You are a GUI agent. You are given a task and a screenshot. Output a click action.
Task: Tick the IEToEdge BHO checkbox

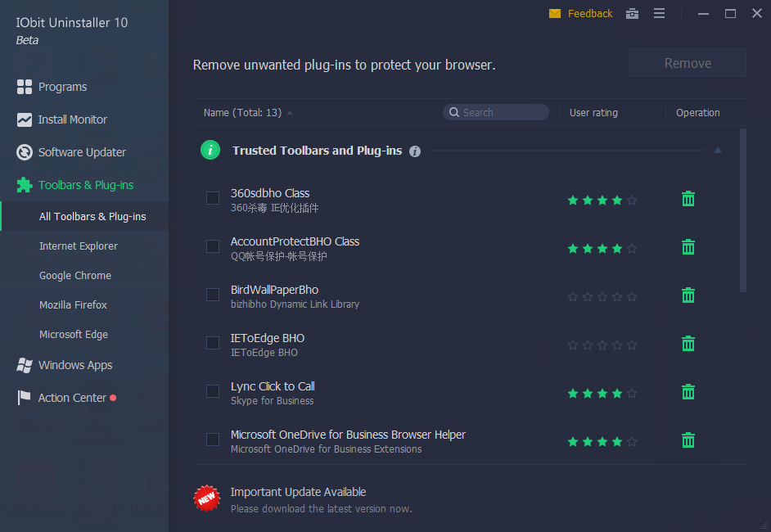213,343
